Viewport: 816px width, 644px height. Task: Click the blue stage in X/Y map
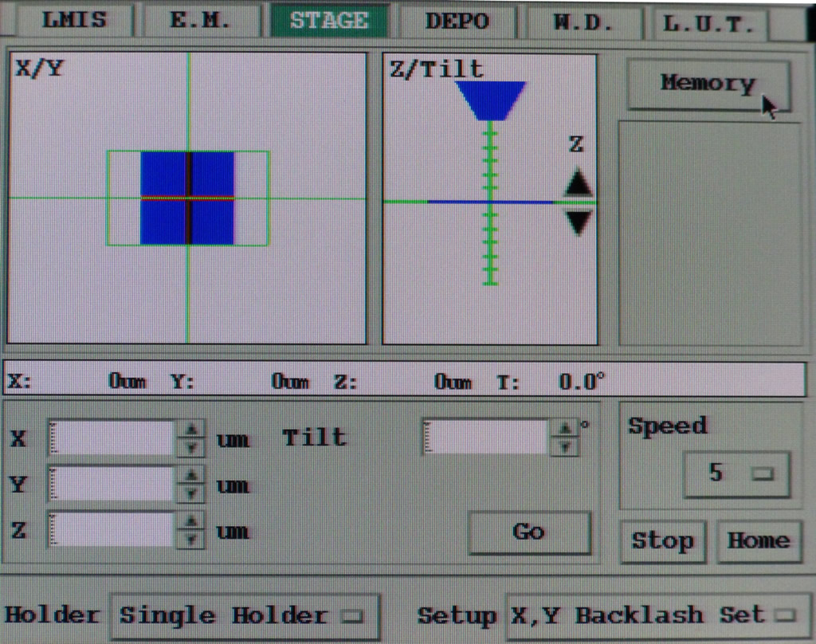coord(188,198)
